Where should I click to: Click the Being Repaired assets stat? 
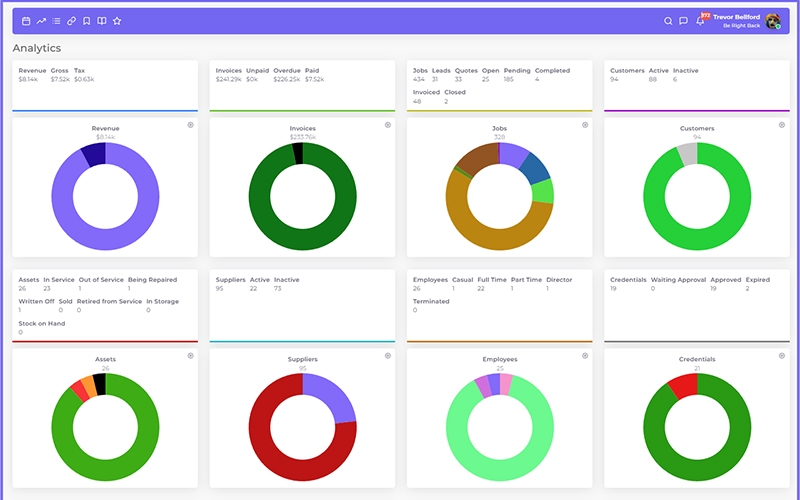153,284
